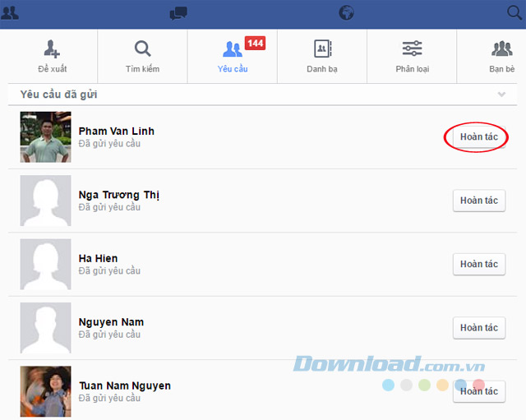This screenshot has width=526, height=420.
Task: Open the friends icon in top bar
Action: [x=10, y=13]
